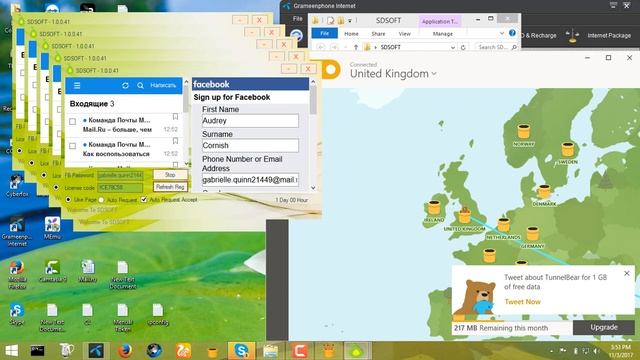Tick the checkbox for the 'Mail.Ru – больше, чем' message

tap(73, 122)
